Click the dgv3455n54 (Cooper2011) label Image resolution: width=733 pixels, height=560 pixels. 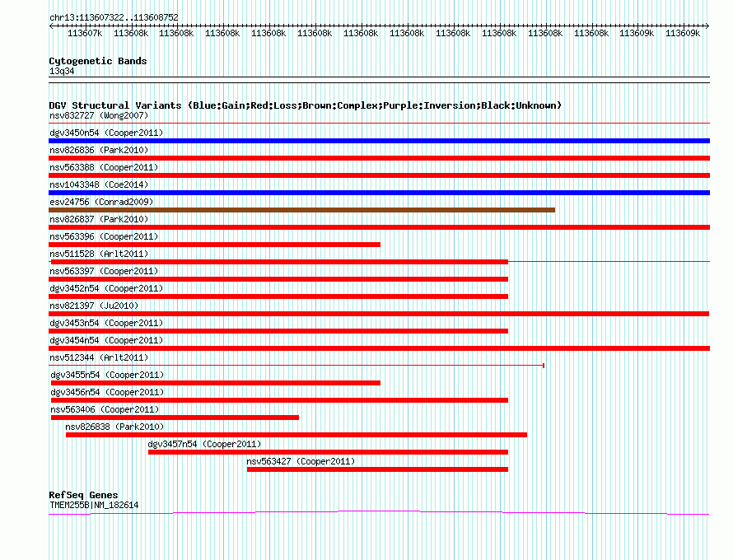tap(107, 375)
